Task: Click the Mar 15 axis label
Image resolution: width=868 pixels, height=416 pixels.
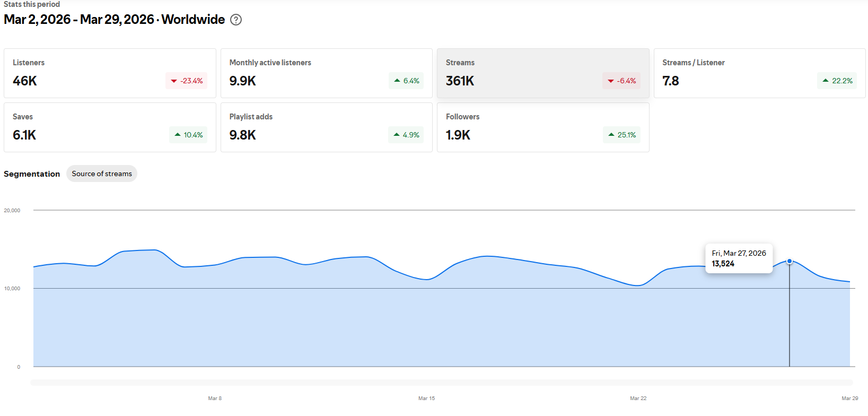Action: pos(426,398)
